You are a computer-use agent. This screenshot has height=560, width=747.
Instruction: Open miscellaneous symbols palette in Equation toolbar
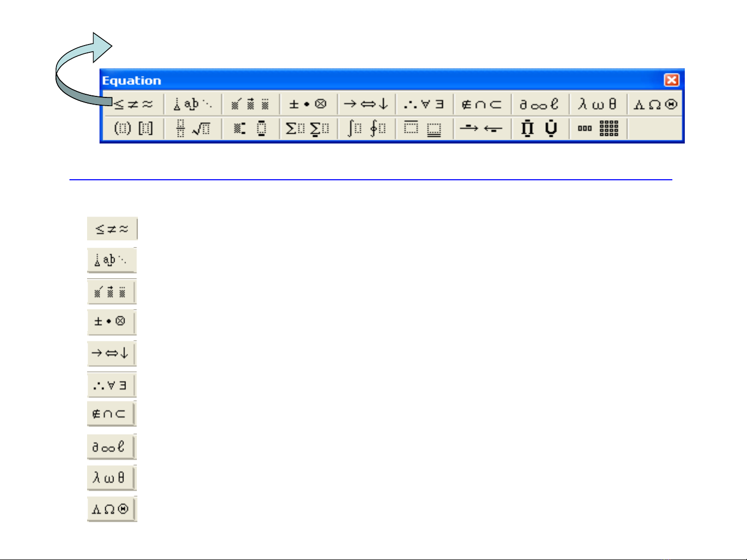click(540, 104)
